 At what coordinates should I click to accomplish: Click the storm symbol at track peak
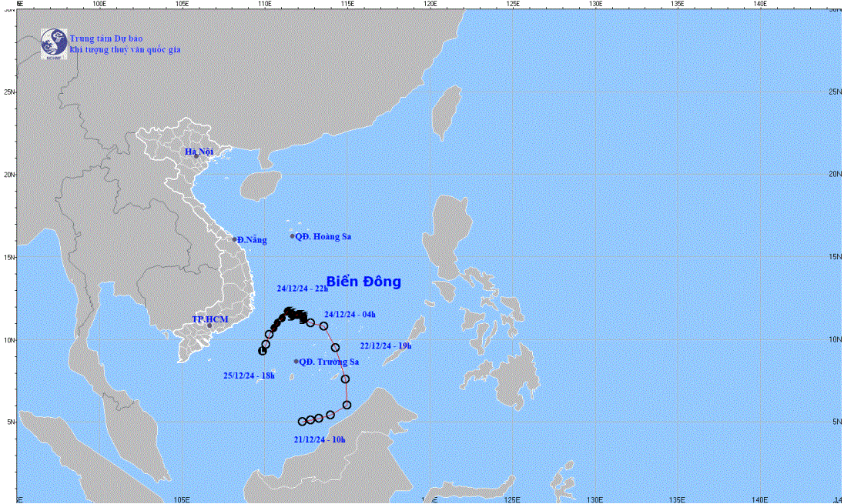point(289,312)
